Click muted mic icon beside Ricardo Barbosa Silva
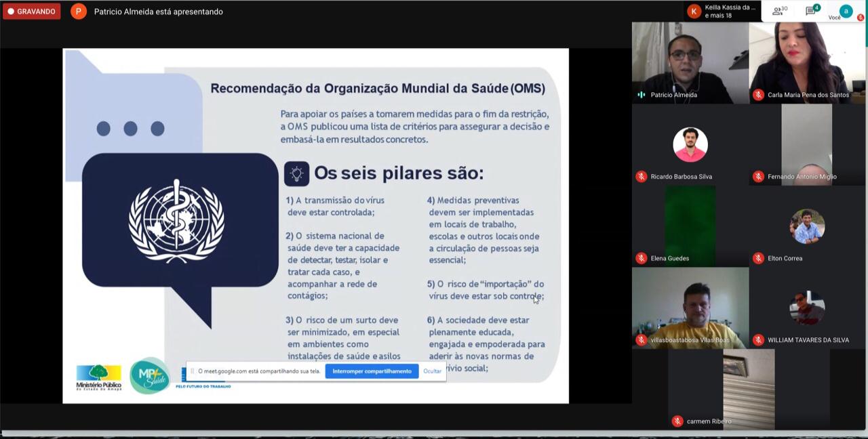The image size is (868, 439). pyautogui.click(x=641, y=177)
